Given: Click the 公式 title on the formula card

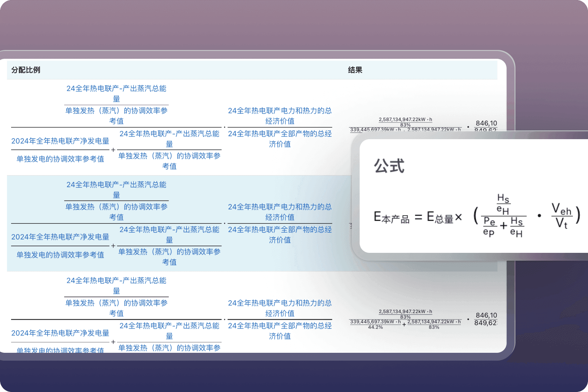Looking at the screenshot, I should pyautogui.click(x=389, y=166).
